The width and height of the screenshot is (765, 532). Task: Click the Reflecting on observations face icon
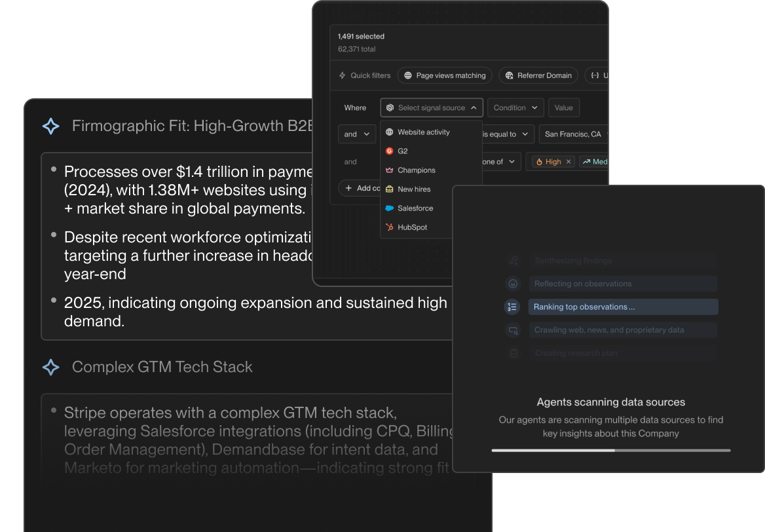tap(513, 284)
